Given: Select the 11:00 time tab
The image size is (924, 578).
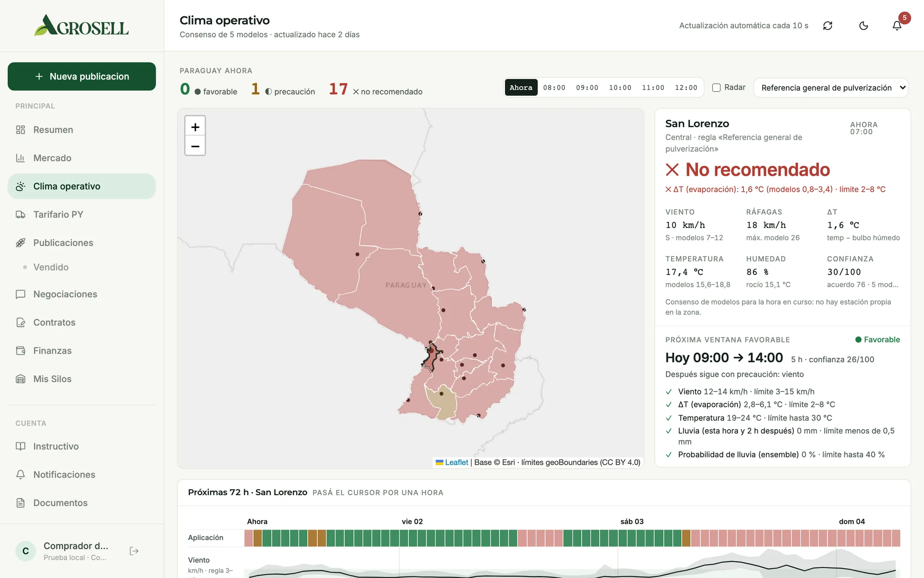Looking at the screenshot, I should pyautogui.click(x=653, y=87).
